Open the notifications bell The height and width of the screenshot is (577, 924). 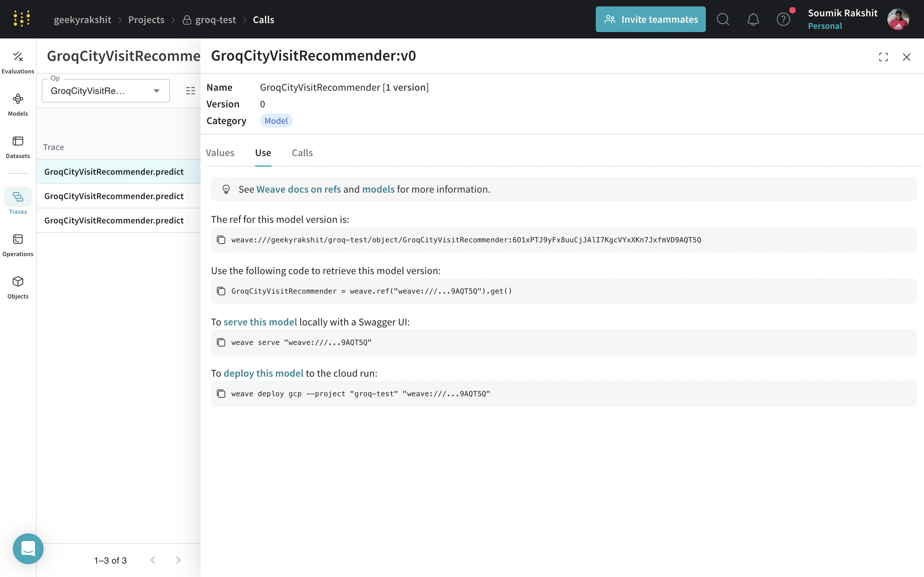coord(753,19)
